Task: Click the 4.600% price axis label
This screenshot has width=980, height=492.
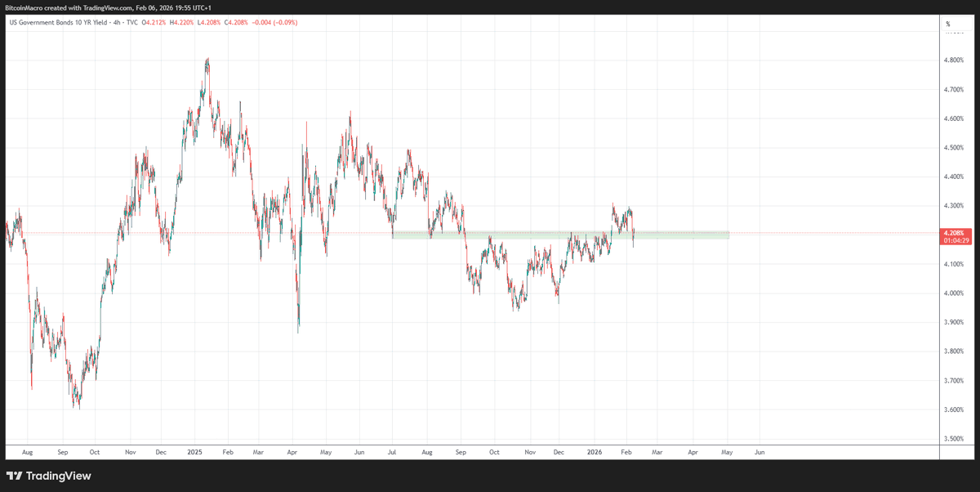Action: click(955, 119)
